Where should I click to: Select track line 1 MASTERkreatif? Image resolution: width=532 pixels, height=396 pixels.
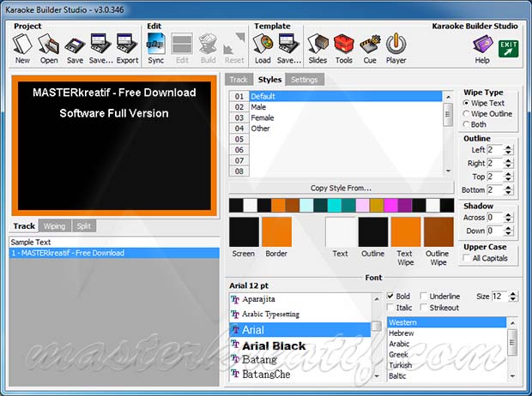(x=114, y=253)
